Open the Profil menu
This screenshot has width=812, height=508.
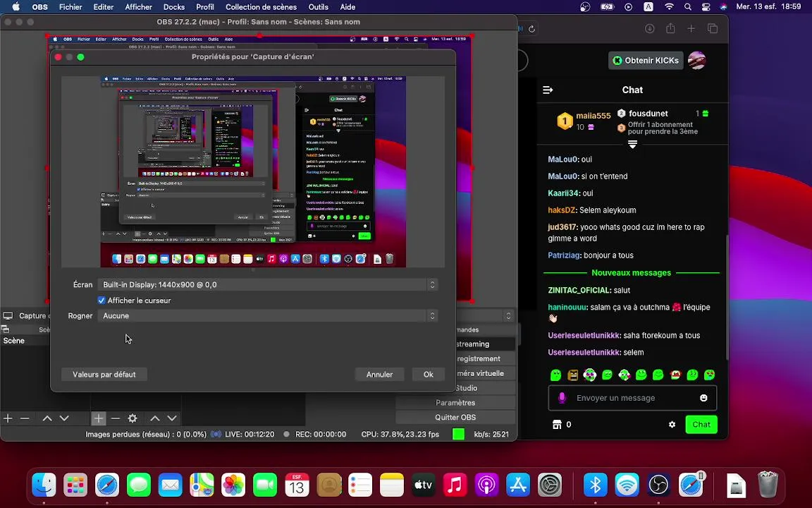[205, 7]
